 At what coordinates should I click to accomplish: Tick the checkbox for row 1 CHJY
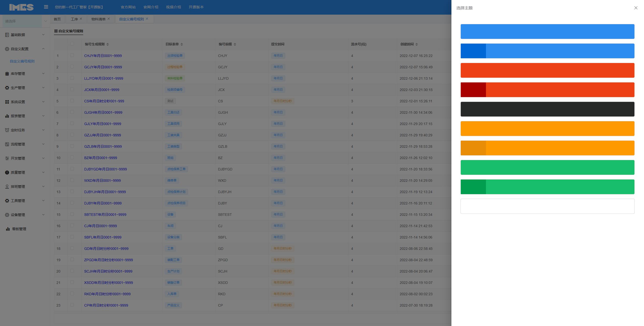(72, 55)
